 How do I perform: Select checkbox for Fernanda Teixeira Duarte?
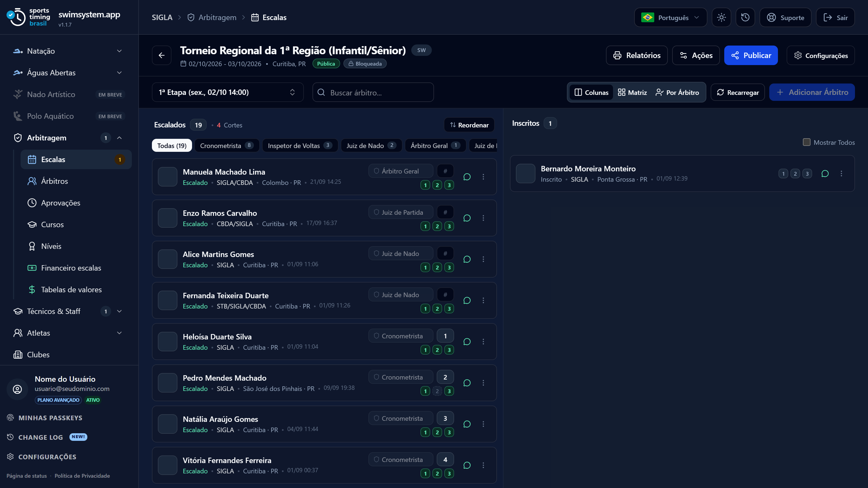[167, 300]
